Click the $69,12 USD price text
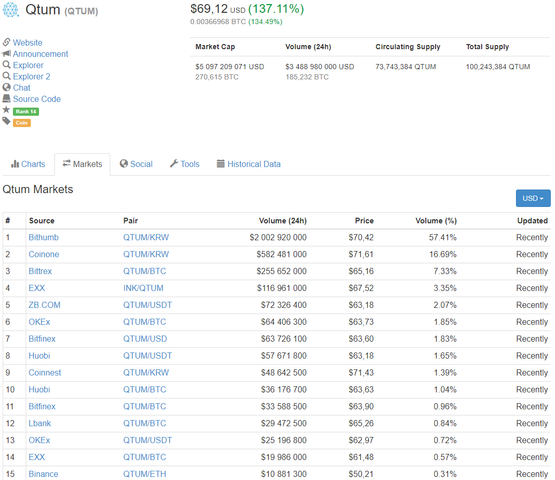 click(218, 9)
